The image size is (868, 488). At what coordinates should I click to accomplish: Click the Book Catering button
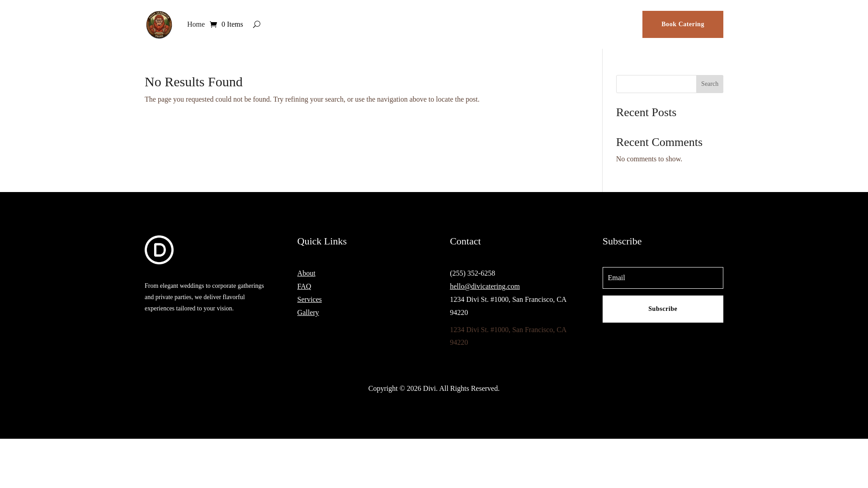tap(683, 24)
